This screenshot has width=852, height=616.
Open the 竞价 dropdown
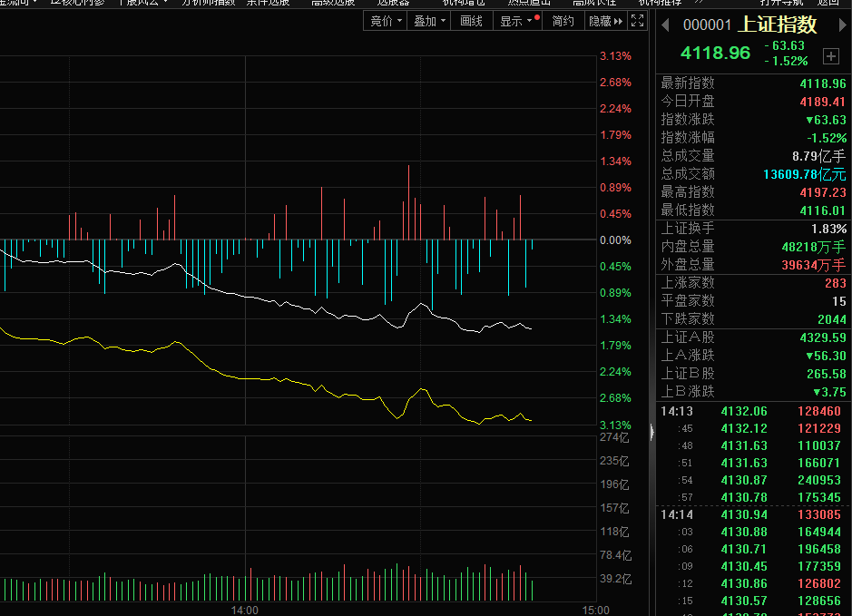pos(384,21)
